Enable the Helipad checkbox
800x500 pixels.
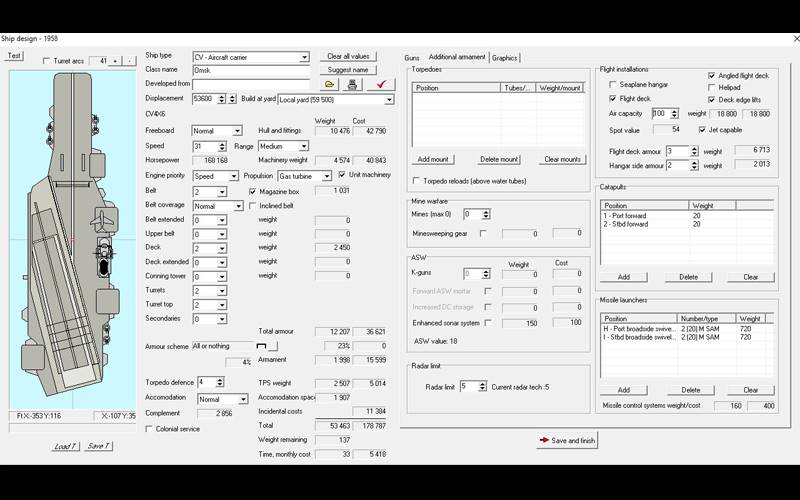(712, 87)
